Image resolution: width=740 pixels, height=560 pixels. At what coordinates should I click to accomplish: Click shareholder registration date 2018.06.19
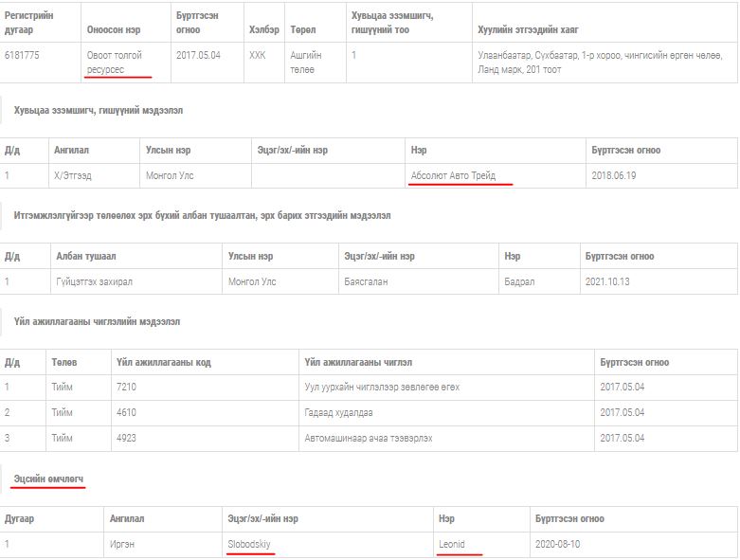point(615,175)
